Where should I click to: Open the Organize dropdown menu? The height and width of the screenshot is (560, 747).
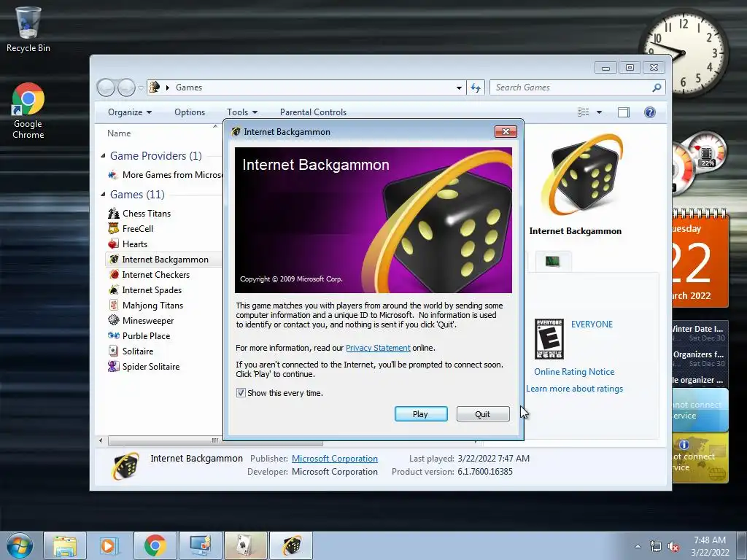tap(130, 112)
